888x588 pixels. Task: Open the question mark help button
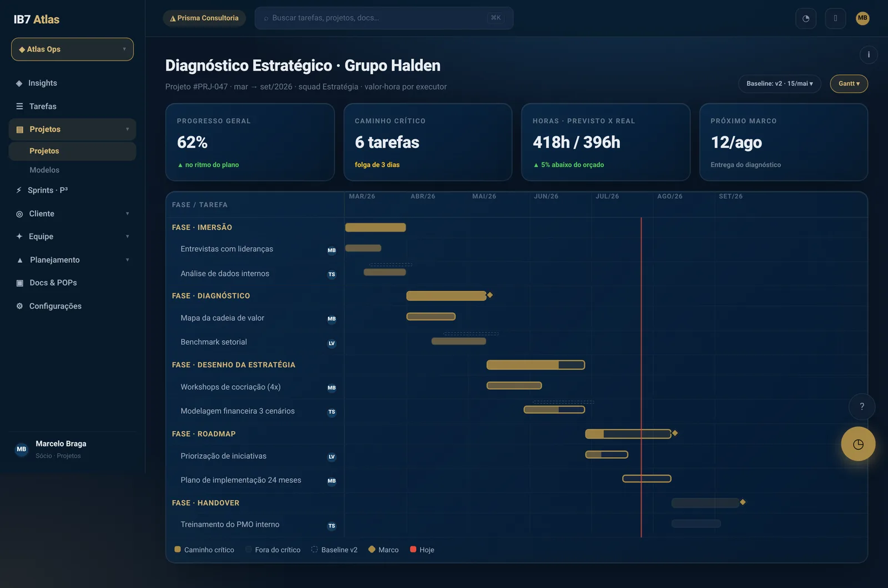click(862, 407)
